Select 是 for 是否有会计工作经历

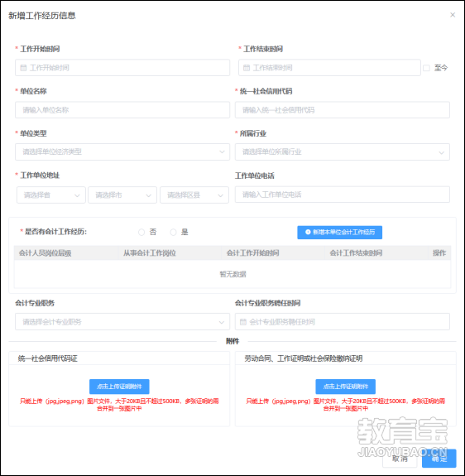[x=173, y=233]
